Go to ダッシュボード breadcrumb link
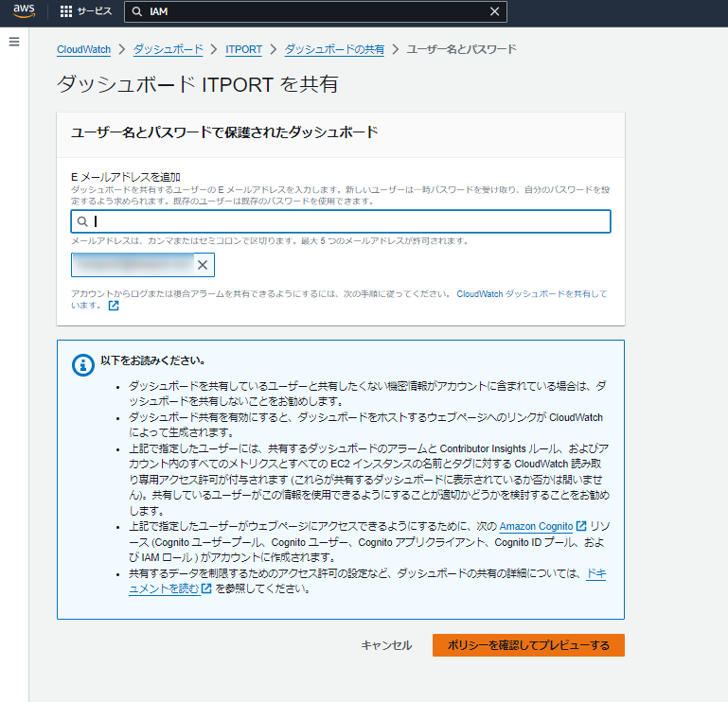The image size is (728, 702). (169, 49)
